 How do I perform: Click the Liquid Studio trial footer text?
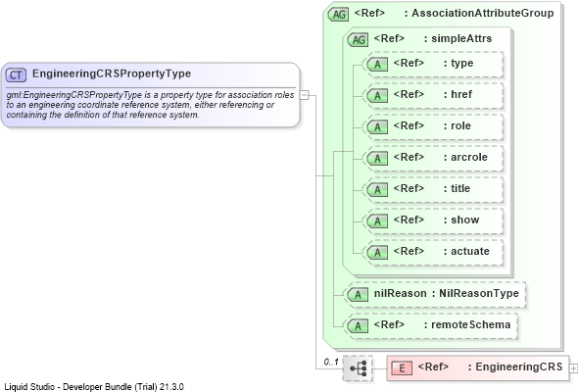click(94, 387)
